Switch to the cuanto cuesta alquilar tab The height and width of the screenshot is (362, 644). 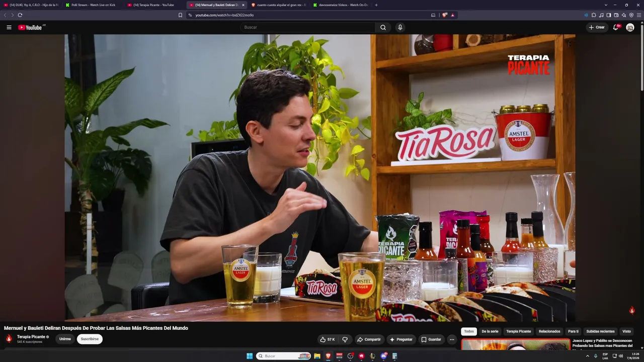point(278,5)
